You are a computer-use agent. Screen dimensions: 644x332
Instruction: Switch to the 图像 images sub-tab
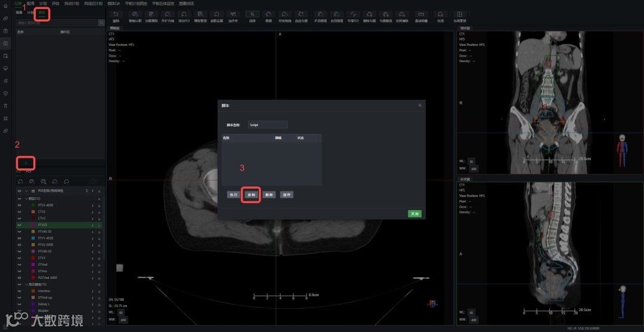tap(20, 13)
